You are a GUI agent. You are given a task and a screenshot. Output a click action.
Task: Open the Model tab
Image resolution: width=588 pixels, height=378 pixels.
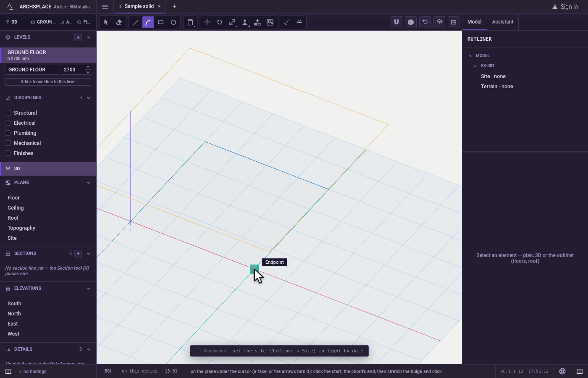coord(475,22)
